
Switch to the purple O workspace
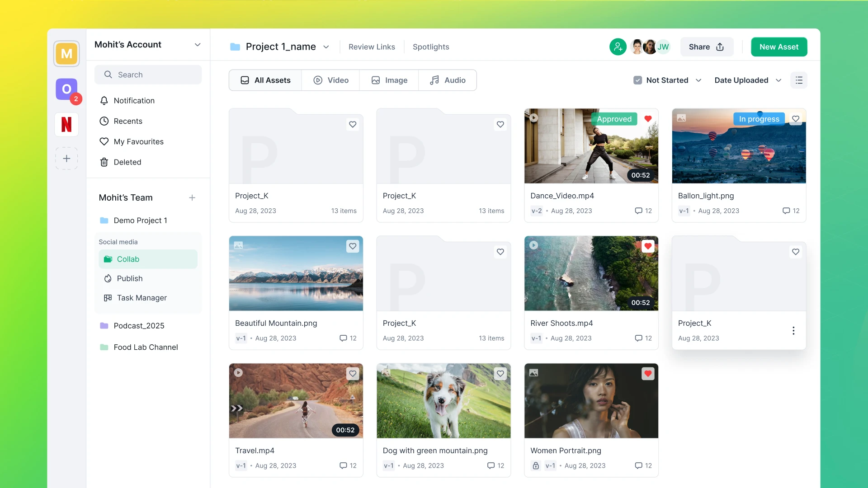pyautogui.click(x=66, y=89)
